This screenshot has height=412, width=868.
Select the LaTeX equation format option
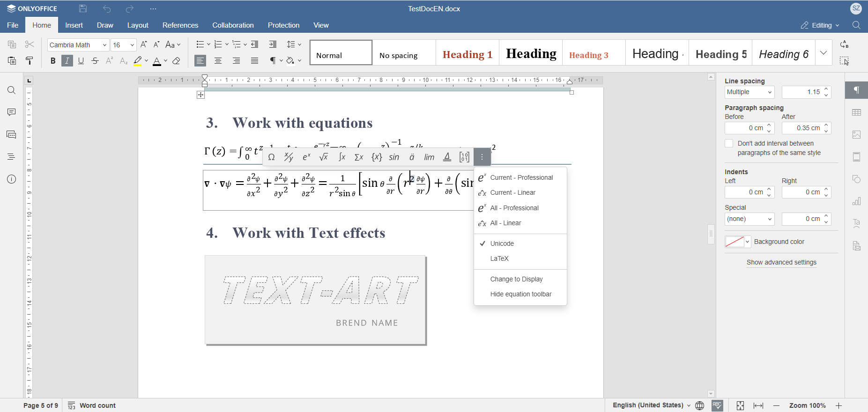499,258
